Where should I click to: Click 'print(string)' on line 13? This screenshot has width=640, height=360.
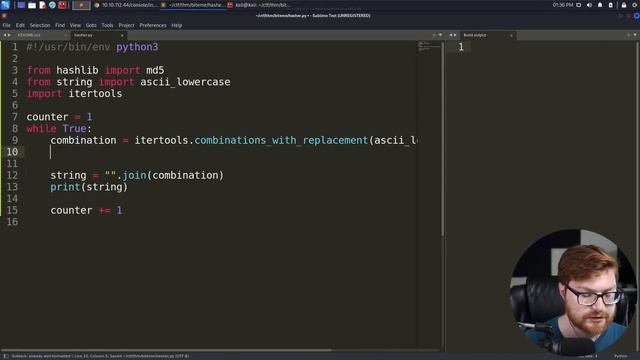pyautogui.click(x=89, y=187)
